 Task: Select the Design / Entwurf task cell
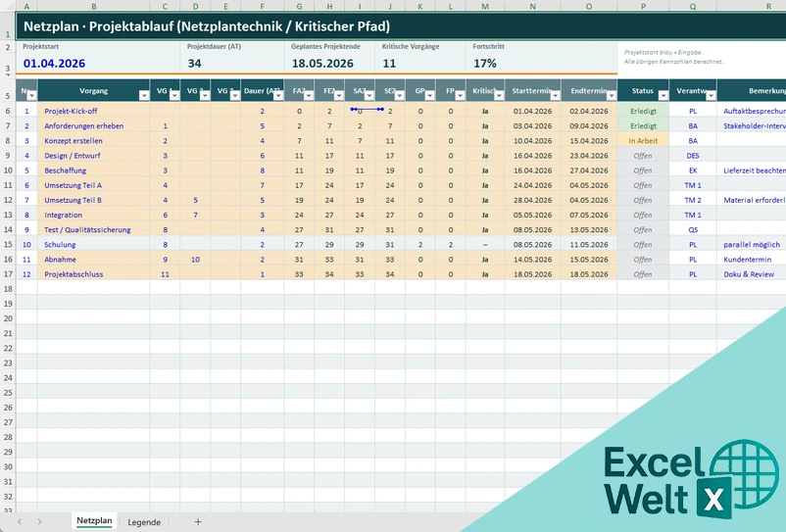pos(94,156)
